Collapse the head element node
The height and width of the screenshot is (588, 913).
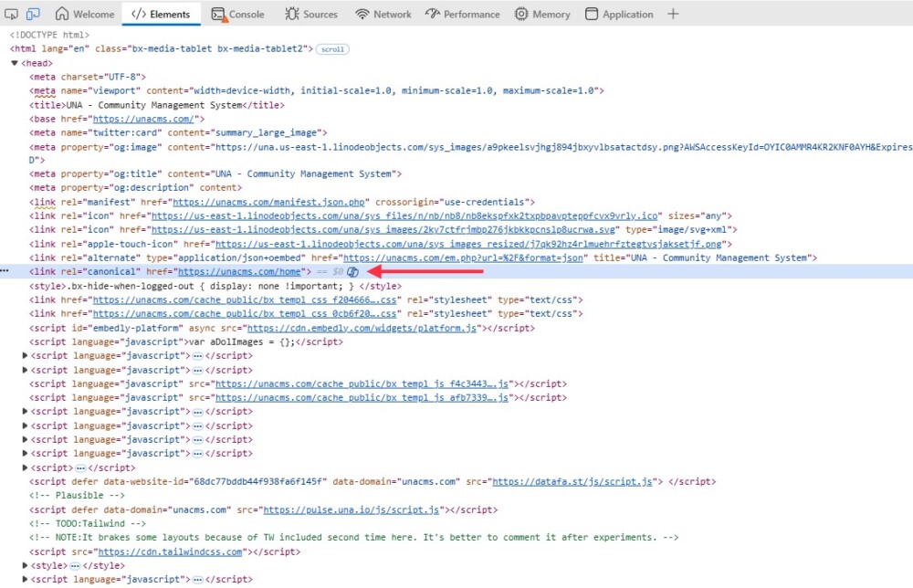[15, 63]
